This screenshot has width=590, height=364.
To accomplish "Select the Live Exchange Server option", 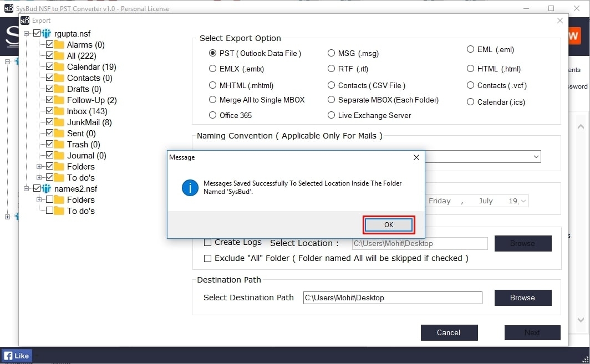I will pyautogui.click(x=331, y=115).
